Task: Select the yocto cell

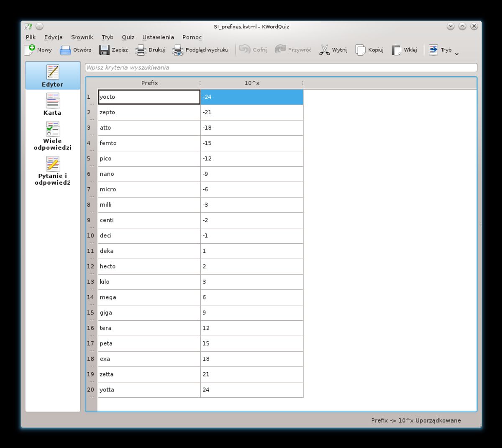Action: pyautogui.click(x=149, y=97)
